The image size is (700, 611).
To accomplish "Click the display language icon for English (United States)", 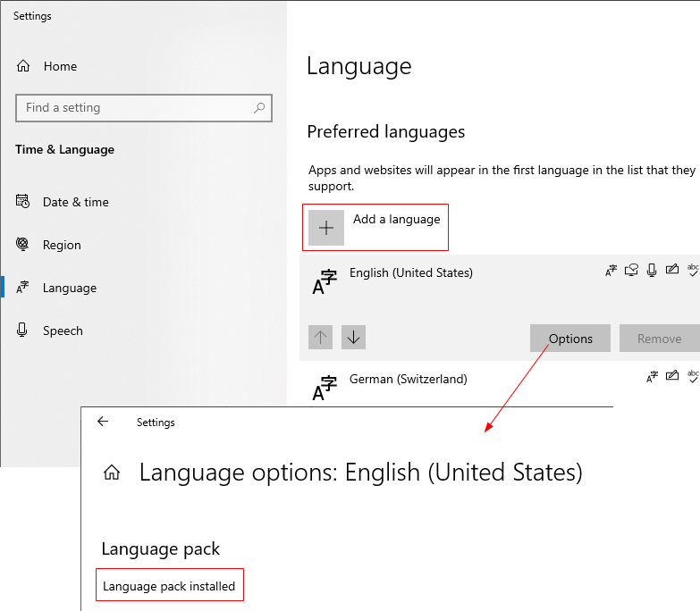I will 611,270.
